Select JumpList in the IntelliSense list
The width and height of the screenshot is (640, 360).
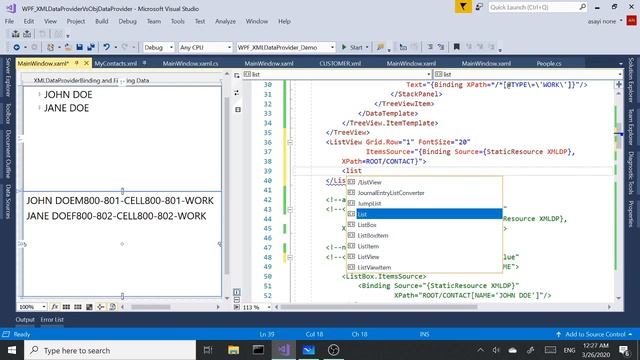[x=424, y=203]
